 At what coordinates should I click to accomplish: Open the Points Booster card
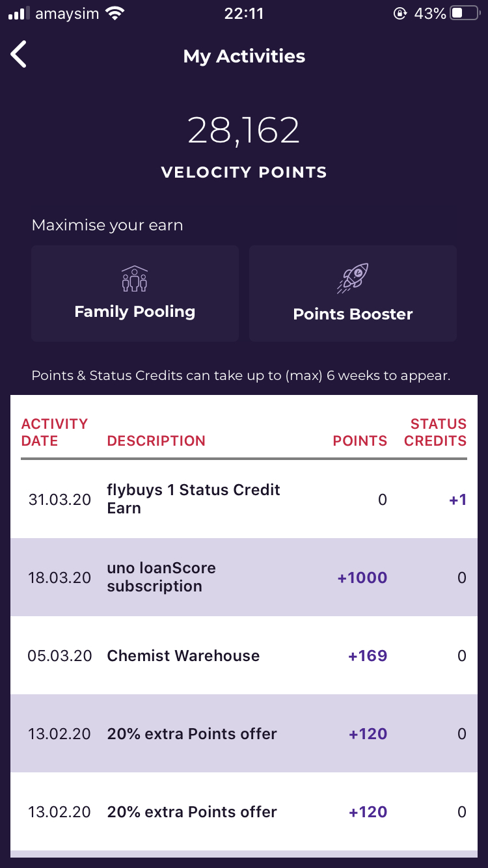(353, 293)
